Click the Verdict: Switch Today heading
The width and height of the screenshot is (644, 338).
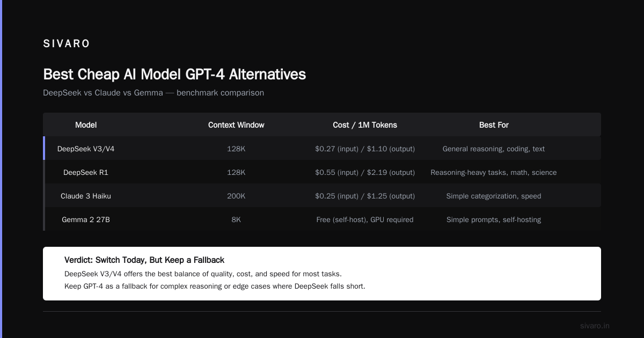pyautogui.click(x=144, y=260)
